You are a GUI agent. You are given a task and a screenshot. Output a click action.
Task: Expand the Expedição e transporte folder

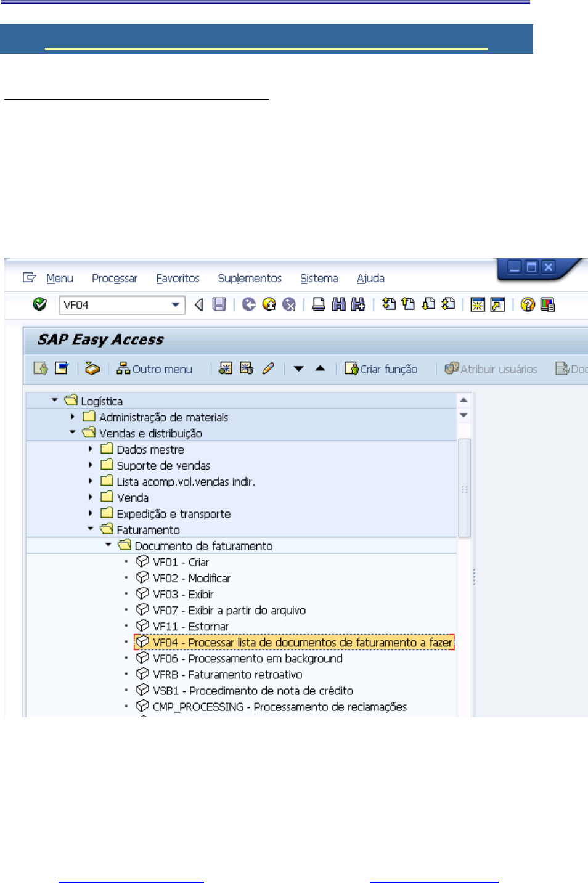(91, 513)
